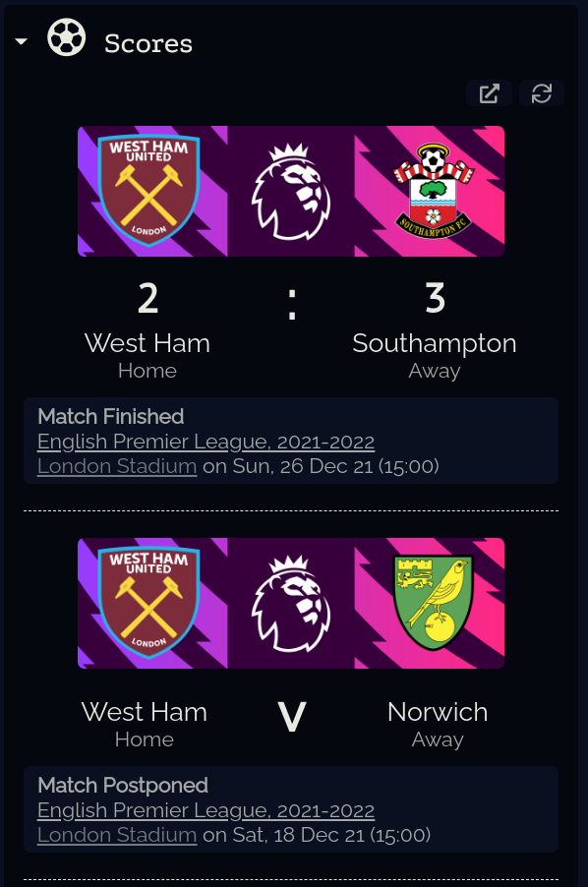Click the West Ham crest in first match
Screen dimensions: 588x887
click(148, 191)
